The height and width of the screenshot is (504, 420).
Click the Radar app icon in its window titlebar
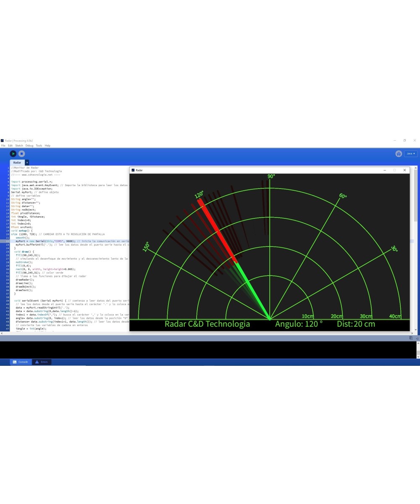coord(132,170)
